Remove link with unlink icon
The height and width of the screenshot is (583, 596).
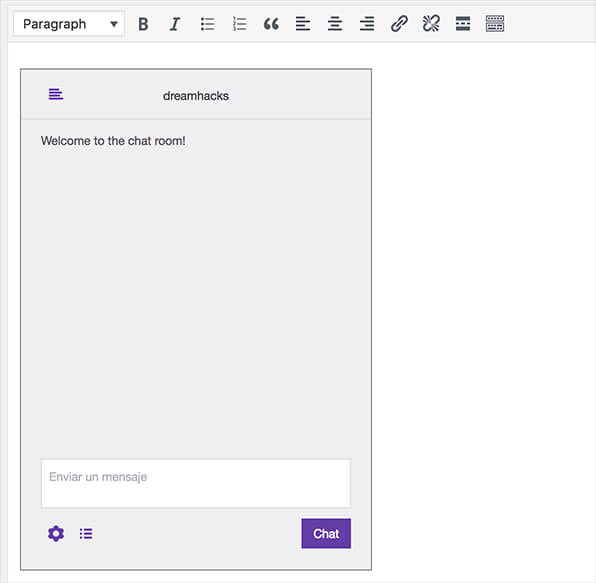(x=431, y=24)
